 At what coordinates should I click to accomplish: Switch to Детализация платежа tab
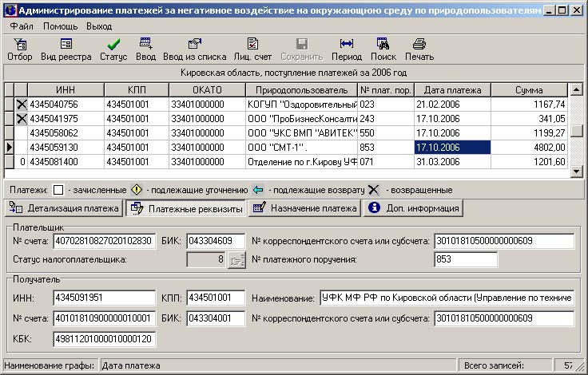tap(64, 208)
